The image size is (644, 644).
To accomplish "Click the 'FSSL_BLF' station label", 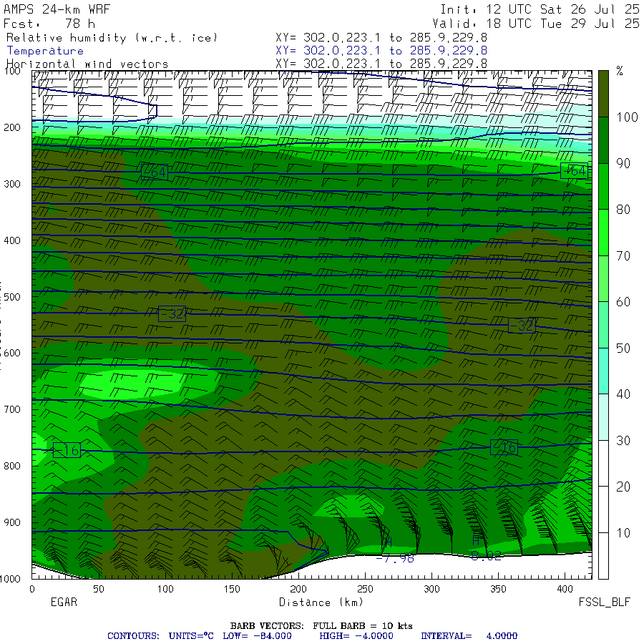I will pyautogui.click(x=604, y=602).
